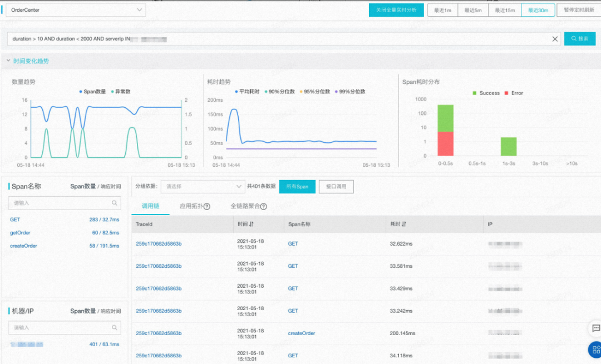The width and height of the screenshot is (601, 364).
Task: Click 关闭全量实时分析 button
Action: point(396,10)
